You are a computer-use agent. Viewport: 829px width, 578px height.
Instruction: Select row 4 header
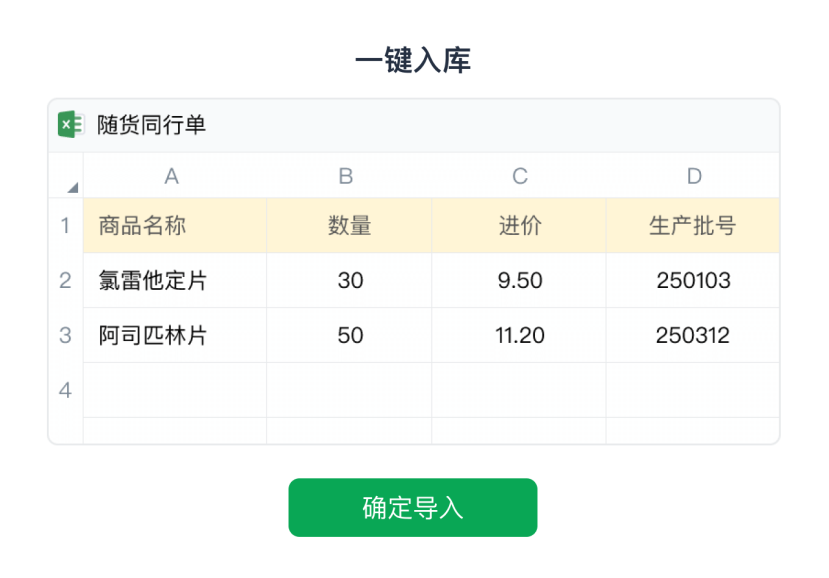(x=66, y=390)
